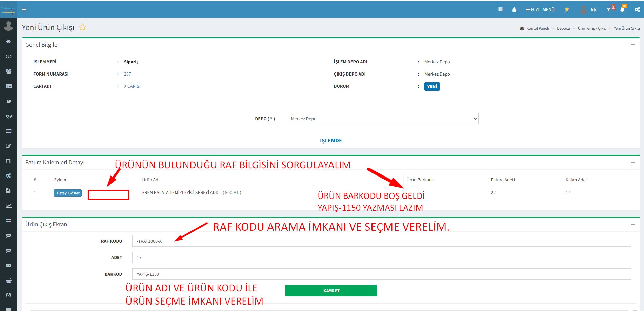The height and width of the screenshot is (311, 644).
Task: Open the shopping cart sidebar icon
Action: (x=8, y=101)
